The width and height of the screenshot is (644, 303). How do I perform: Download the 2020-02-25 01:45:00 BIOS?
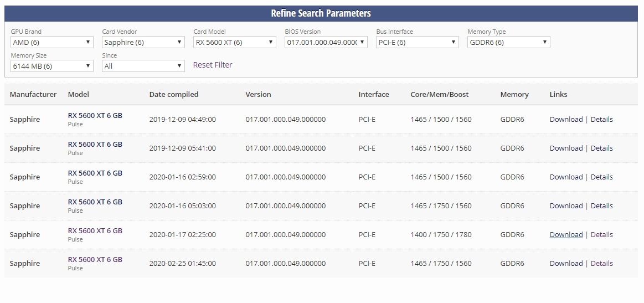pos(566,263)
